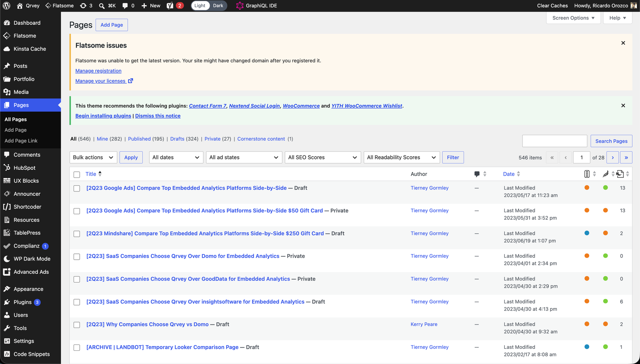Open GraphiQL IDE from the admin bar
The height and width of the screenshot is (364, 640).
coord(256,6)
